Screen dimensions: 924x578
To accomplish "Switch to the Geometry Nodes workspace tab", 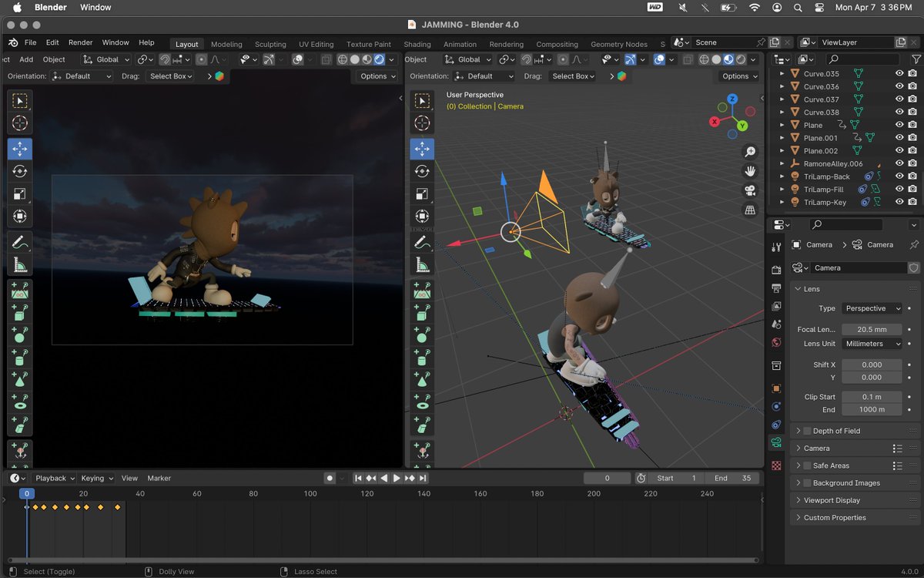I will tap(619, 44).
